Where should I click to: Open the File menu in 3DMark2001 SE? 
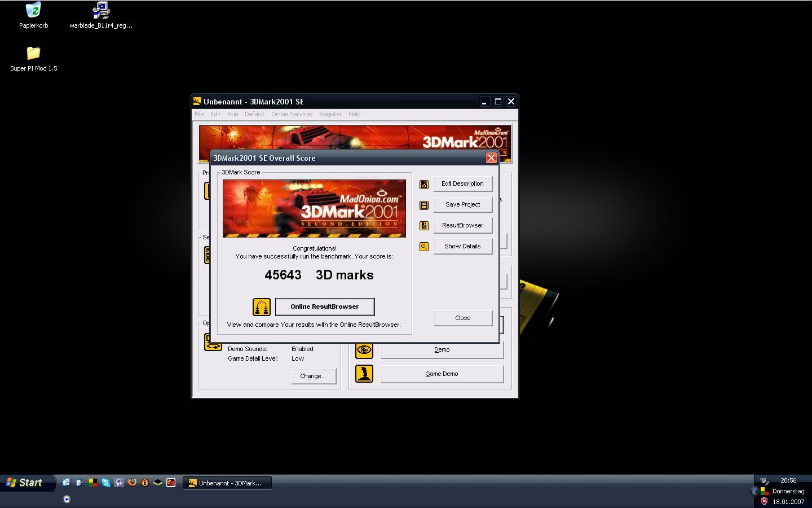pos(199,114)
